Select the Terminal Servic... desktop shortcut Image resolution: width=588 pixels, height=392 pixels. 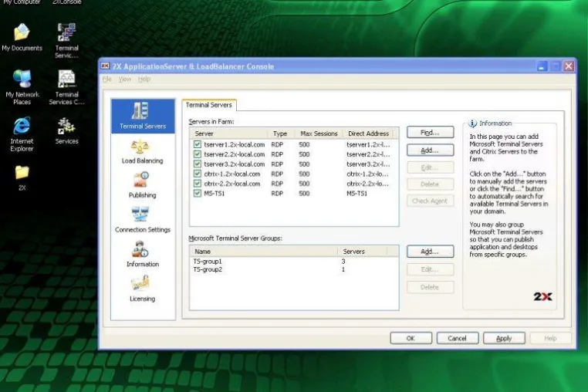pos(67,41)
